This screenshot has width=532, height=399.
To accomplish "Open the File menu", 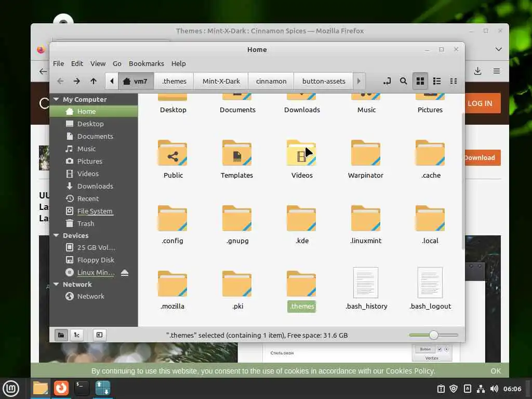I will 58,63.
